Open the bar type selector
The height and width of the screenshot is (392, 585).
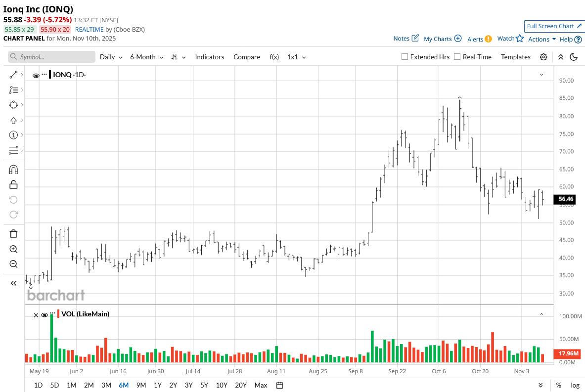pyautogui.click(x=179, y=57)
